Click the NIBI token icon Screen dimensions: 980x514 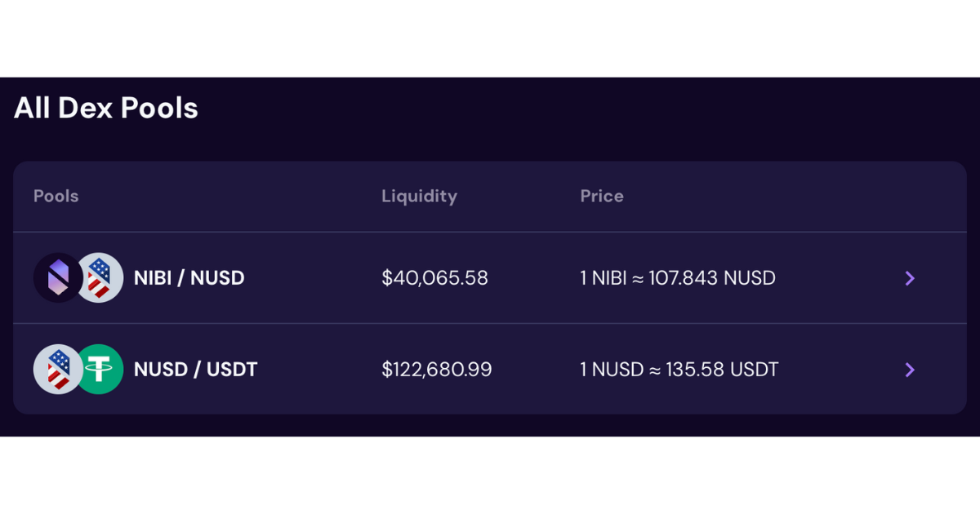pyautogui.click(x=58, y=277)
